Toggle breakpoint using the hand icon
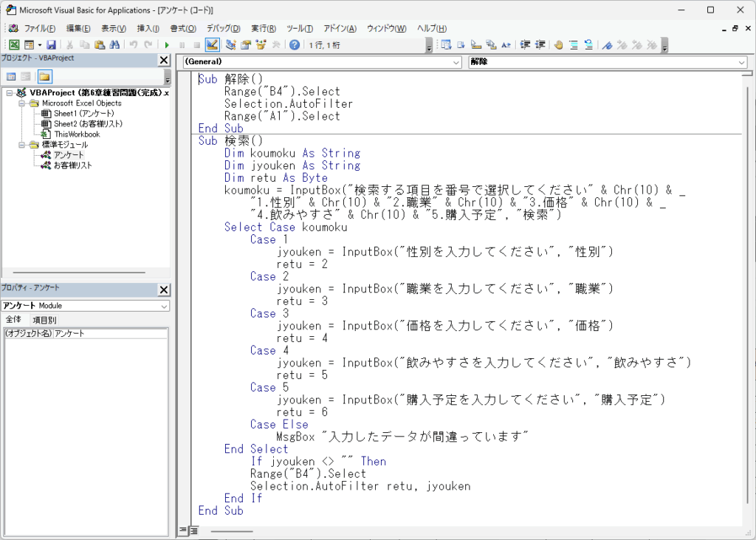The width and height of the screenshot is (756, 540). [558, 45]
